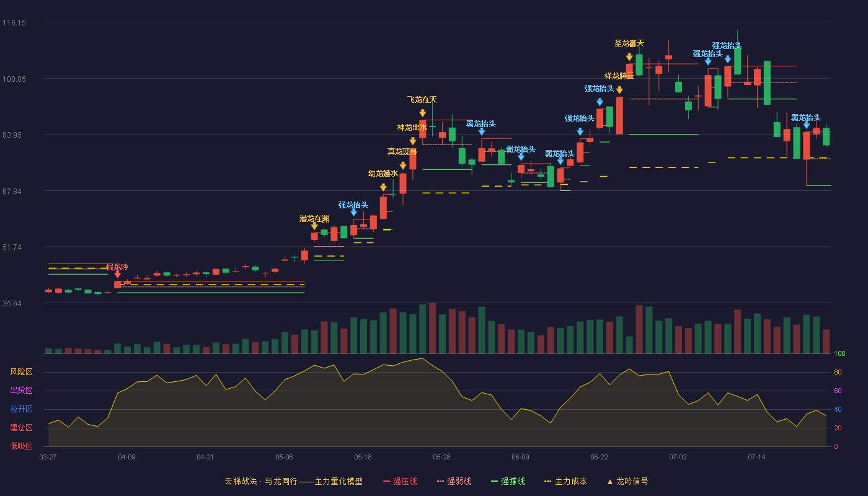Click the orange arrow below 幼龙嬉水 label
The width and height of the screenshot is (868, 496).
point(383,187)
